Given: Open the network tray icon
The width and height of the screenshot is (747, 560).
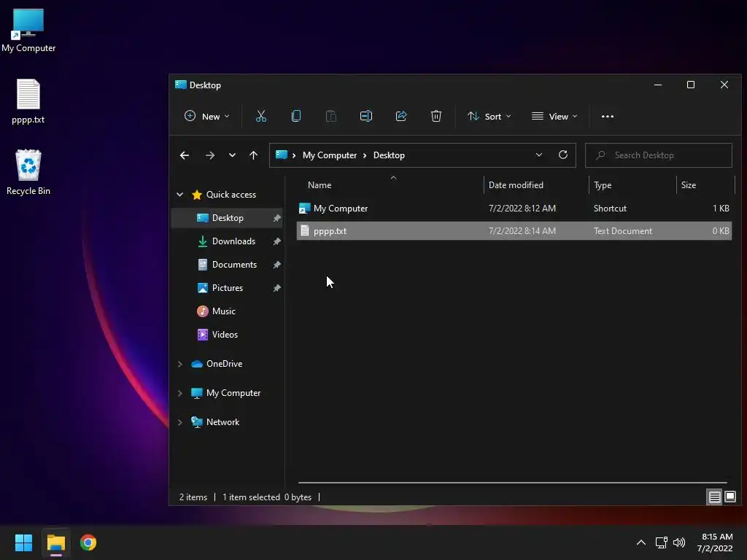Looking at the screenshot, I should tap(661, 542).
